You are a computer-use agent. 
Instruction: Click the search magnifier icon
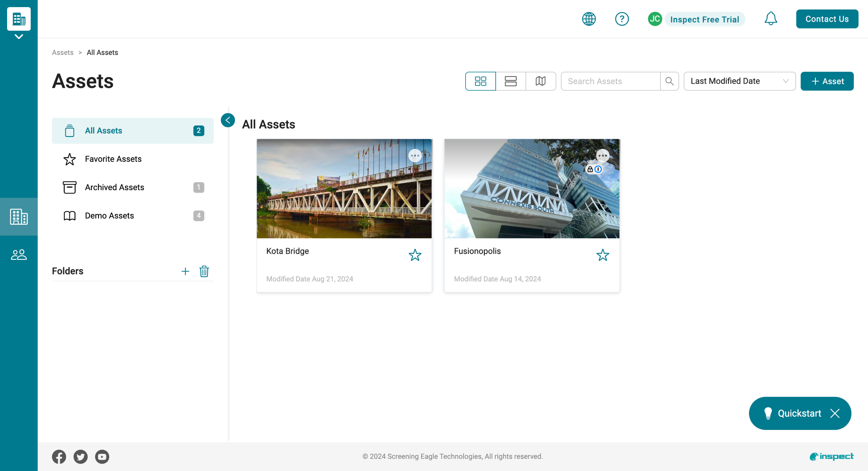669,81
